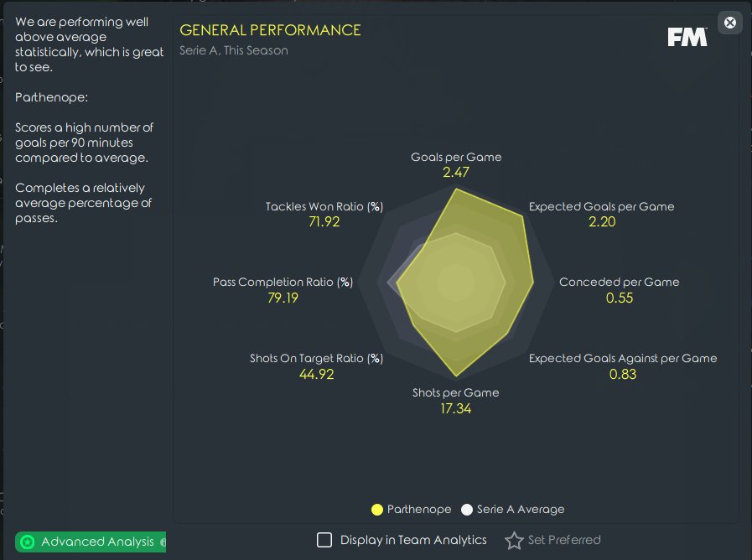Screen dimensions: 752x560
Task: Select Expected Goals Against per Game stat
Action: [623, 366]
